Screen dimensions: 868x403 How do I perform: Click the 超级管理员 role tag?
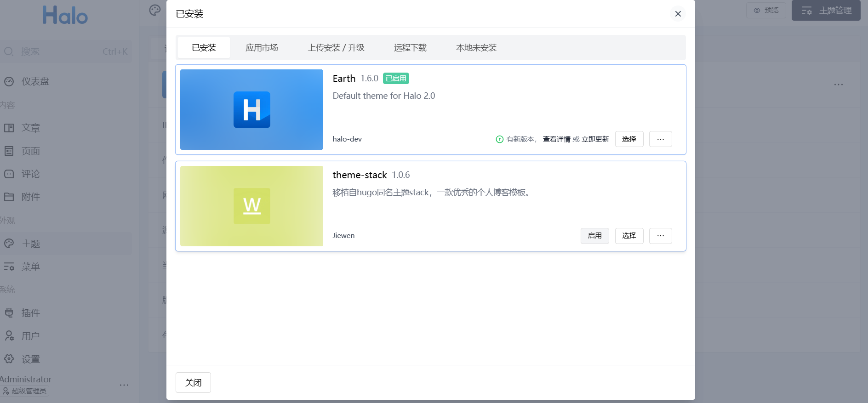point(25,391)
